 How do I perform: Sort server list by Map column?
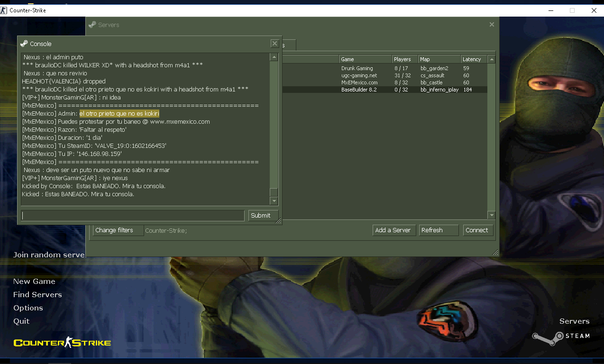pos(439,59)
